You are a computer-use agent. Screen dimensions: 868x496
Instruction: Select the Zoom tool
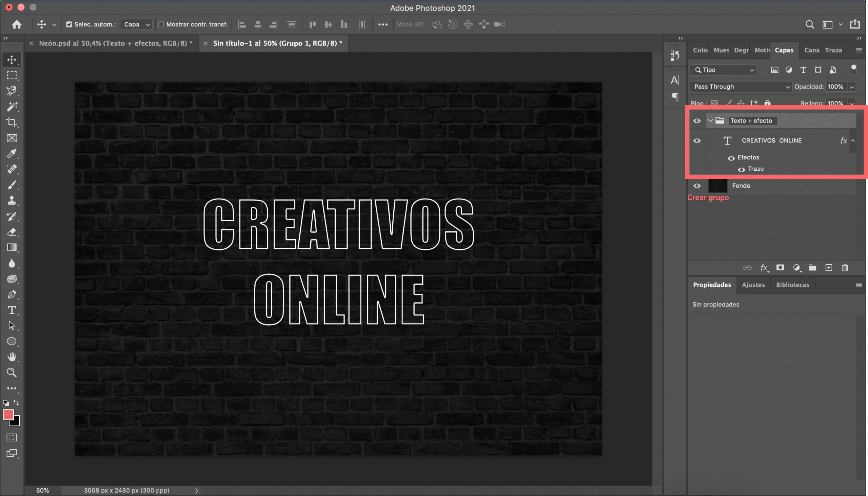coord(11,372)
